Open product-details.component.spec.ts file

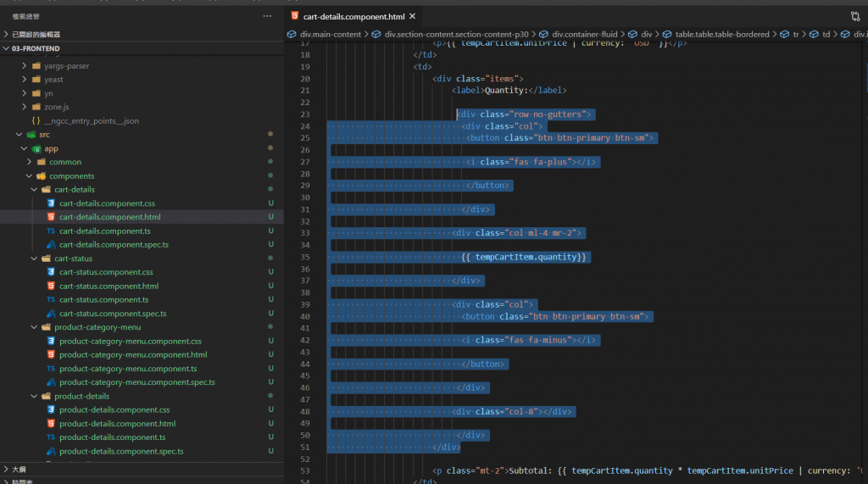tap(121, 451)
